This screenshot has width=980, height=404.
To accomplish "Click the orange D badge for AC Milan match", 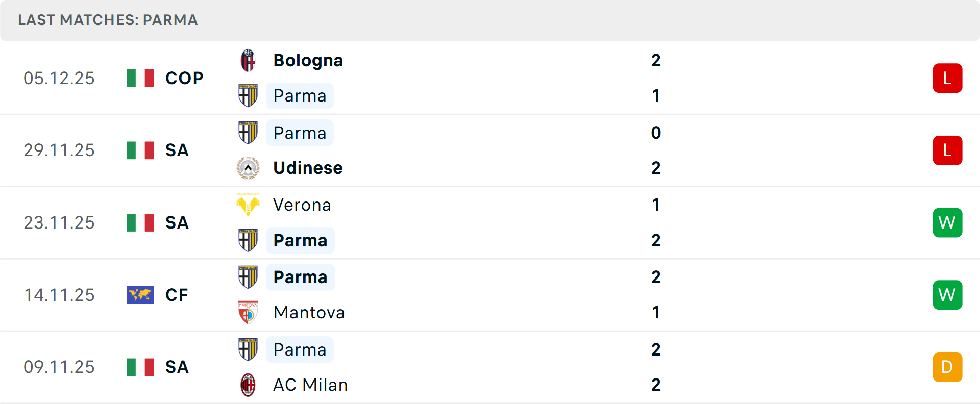I will pyautogui.click(x=947, y=367).
